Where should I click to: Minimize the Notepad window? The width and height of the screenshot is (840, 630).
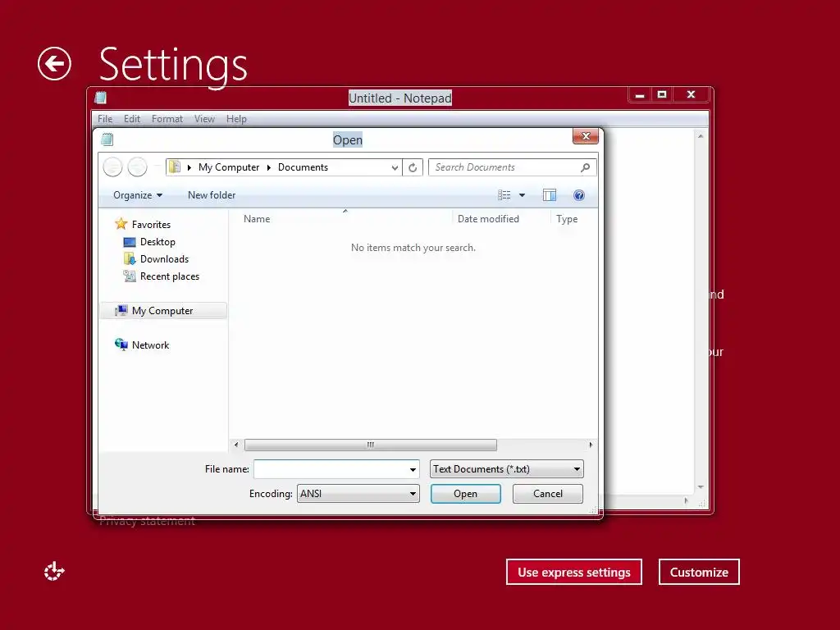pyautogui.click(x=640, y=95)
